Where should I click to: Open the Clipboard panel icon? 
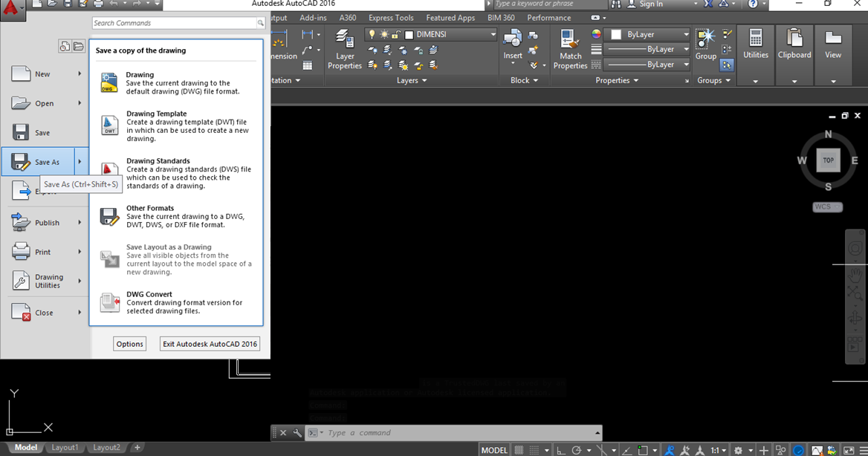pyautogui.click(x=794, y=38)
